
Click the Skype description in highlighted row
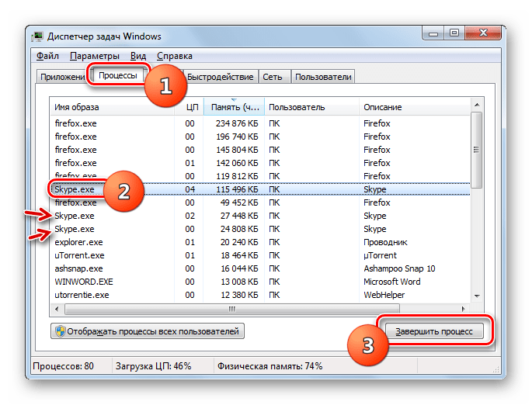click(x=375, y=189)
